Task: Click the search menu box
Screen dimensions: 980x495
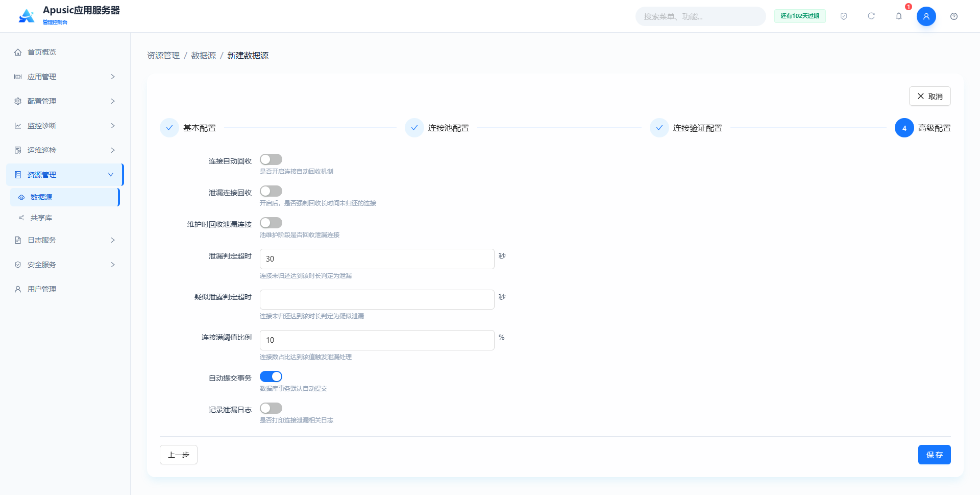Action: pyautogui.click(x=700, y=16)
